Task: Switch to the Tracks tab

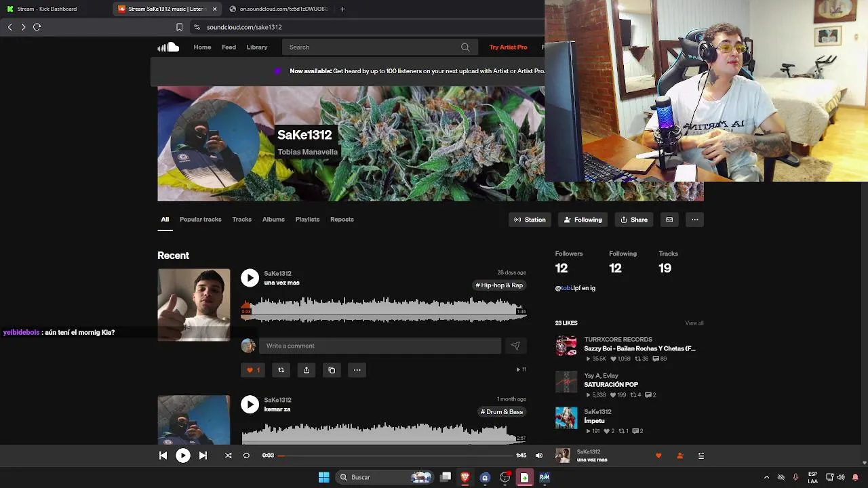Action: coord(242,220)
